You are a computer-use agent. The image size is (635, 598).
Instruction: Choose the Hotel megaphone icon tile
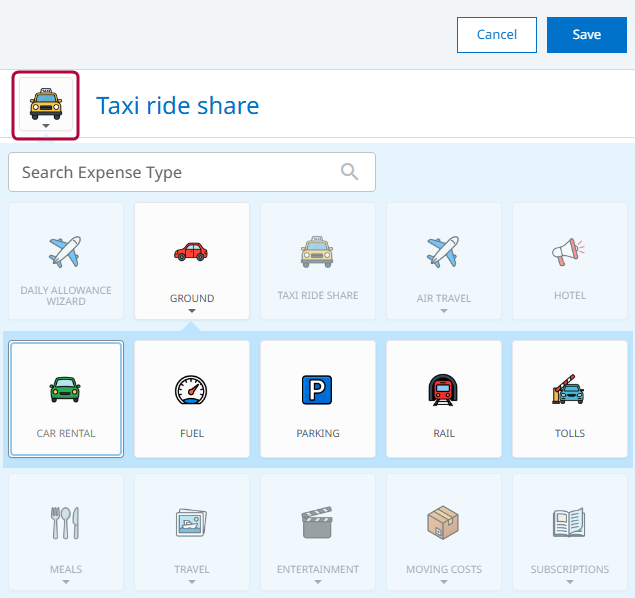pos(570,261)
